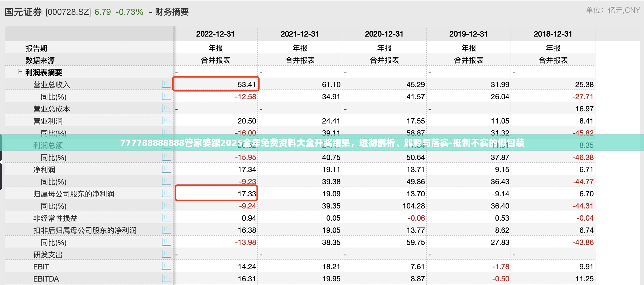Image resolution: width=644 pixels, height=285 pixels.
Task: Show chart for the EBITDA row
Action: pyautogui.click(x=166, y=278)
